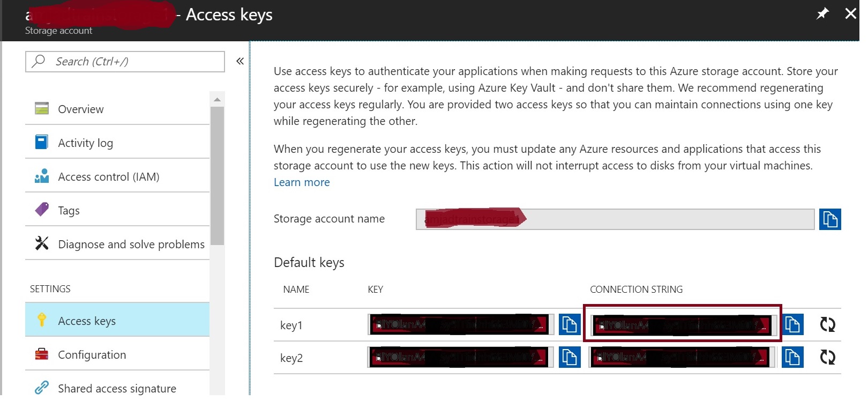Viewport: 868px width, 400px height.
Task: Click the Shared access signature link icon
Action: 42,387
